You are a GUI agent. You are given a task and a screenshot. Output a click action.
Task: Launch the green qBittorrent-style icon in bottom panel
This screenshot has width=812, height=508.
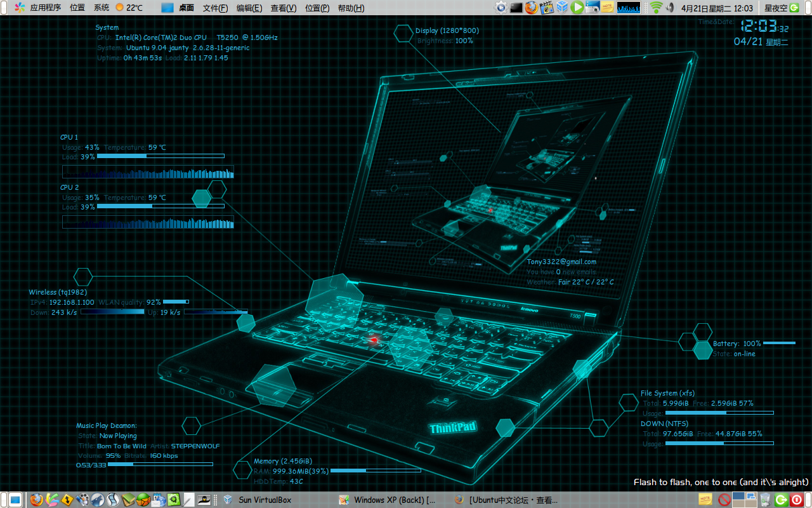174,500
